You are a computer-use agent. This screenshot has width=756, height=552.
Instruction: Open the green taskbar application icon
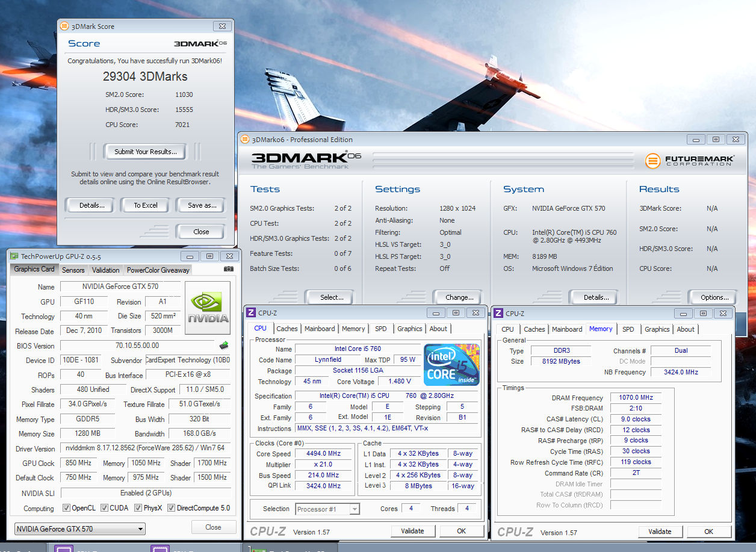click(259, 549)
